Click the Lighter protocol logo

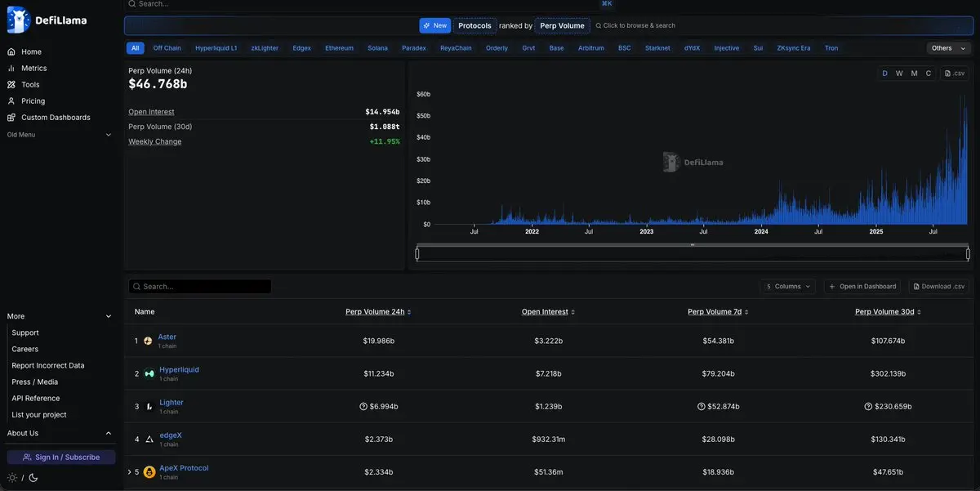[149, 406]
